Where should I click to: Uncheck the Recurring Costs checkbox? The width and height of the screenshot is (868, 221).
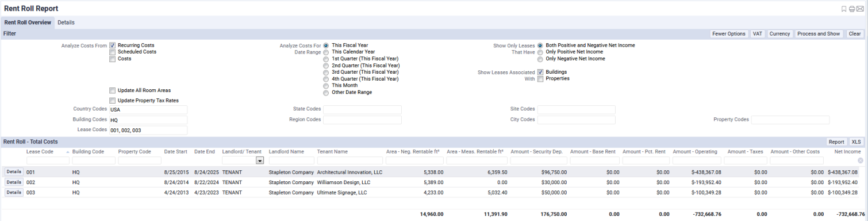[113, 45]
